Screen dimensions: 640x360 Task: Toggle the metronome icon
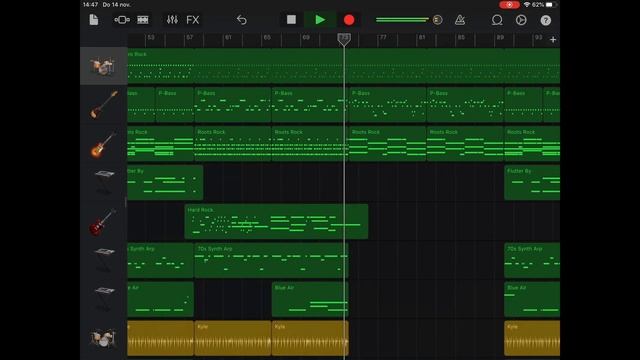click(x=460, y=20)
